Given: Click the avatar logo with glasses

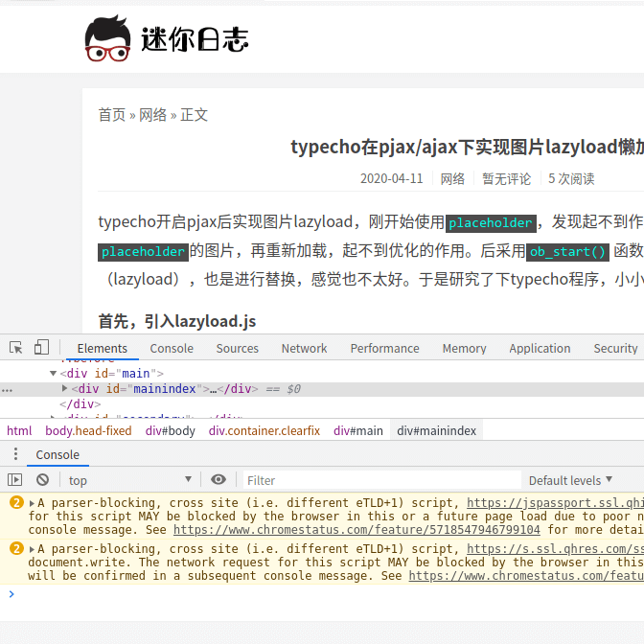Looking at the screenshot, I should click(107, 38).
